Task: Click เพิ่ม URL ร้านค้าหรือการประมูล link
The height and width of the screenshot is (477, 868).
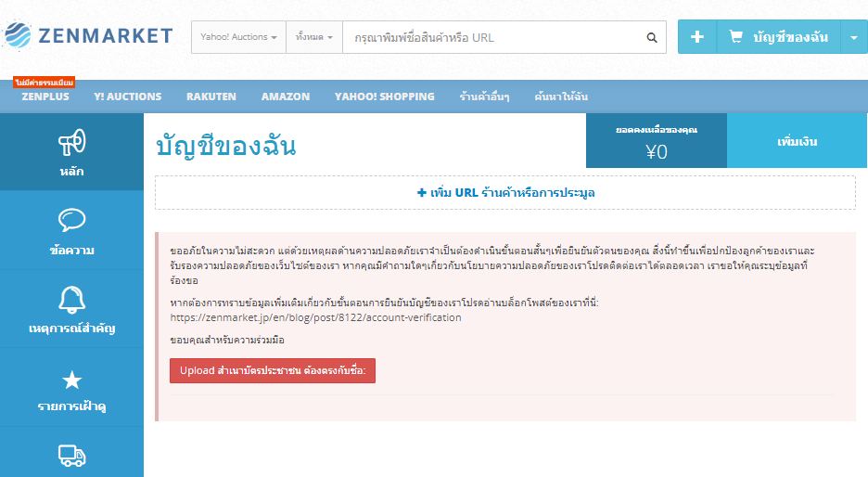Action: (x=506, y=192)
